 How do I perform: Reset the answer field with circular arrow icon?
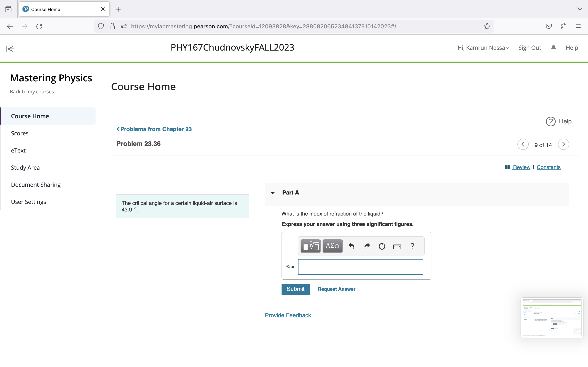click(381, 246)
